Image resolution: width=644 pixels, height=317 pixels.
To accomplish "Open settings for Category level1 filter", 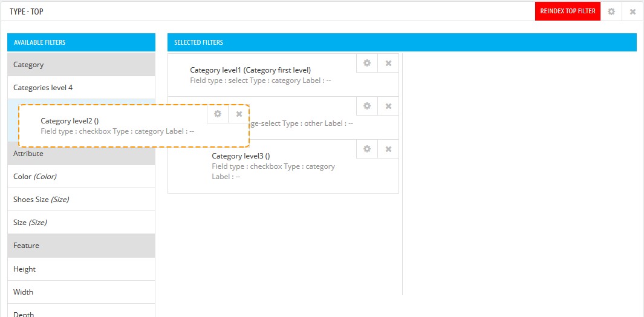I will 367,63.
